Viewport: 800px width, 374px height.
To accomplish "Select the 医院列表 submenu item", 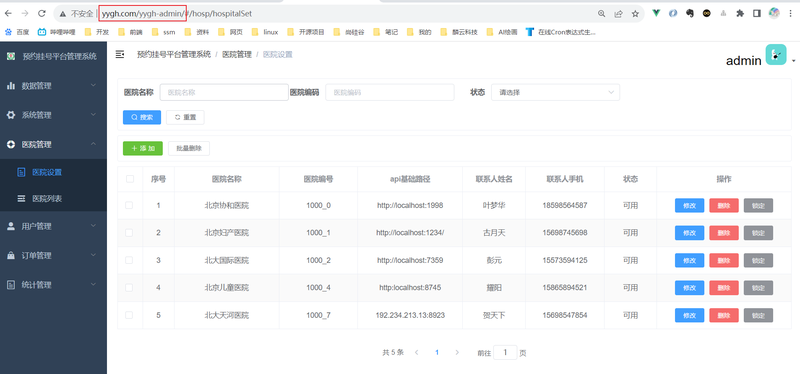I will [x=53, y=198].
